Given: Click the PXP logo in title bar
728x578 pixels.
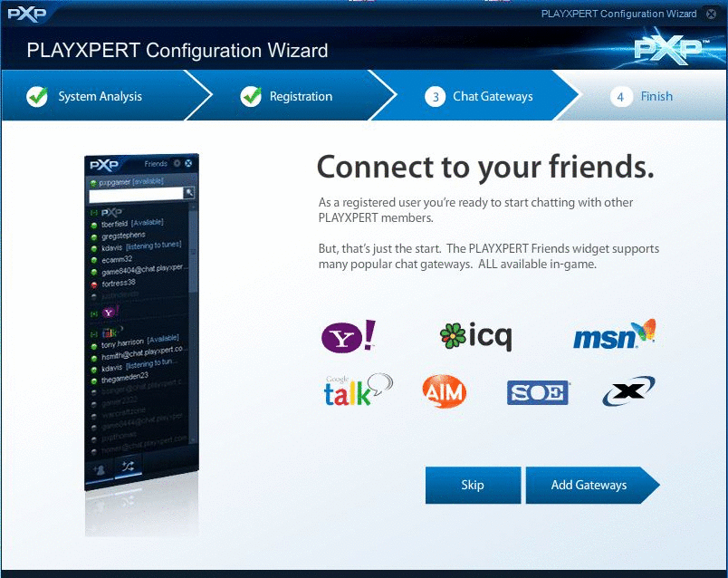Looking at the screenshot, I should click(x=27, y=14).
